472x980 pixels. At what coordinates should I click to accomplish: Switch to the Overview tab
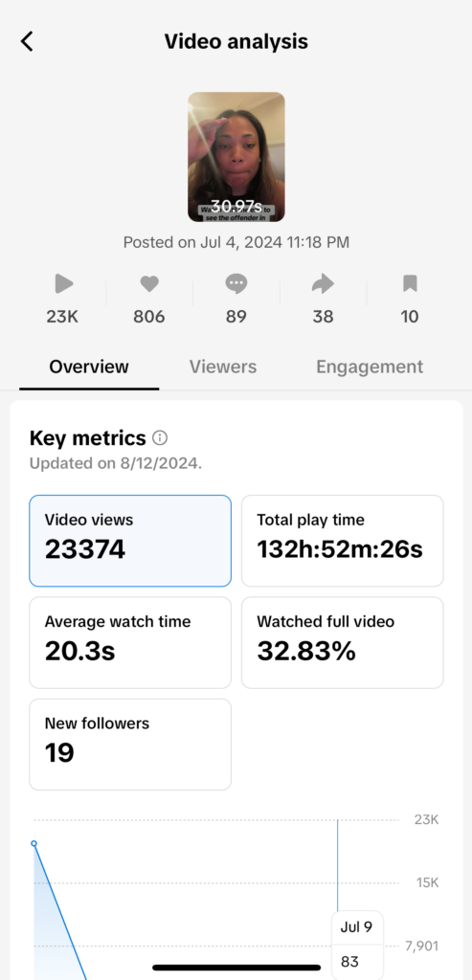(89, 367)
